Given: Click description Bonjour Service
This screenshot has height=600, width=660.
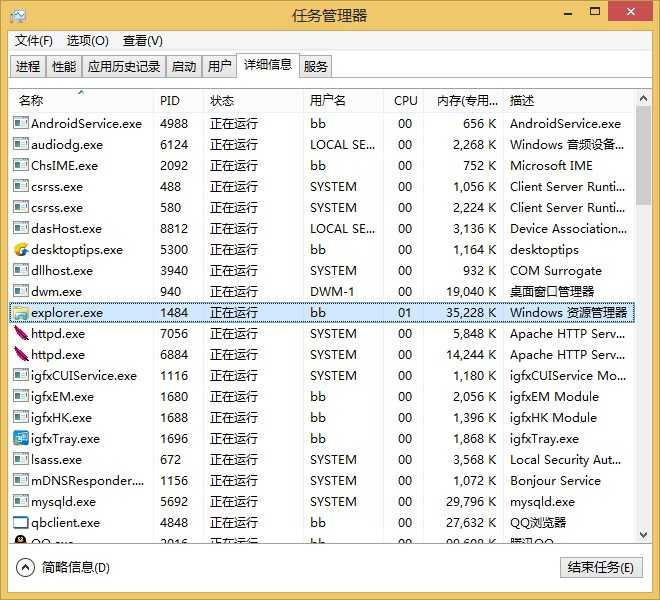Looking at the screenshot, I should point(555,480).
